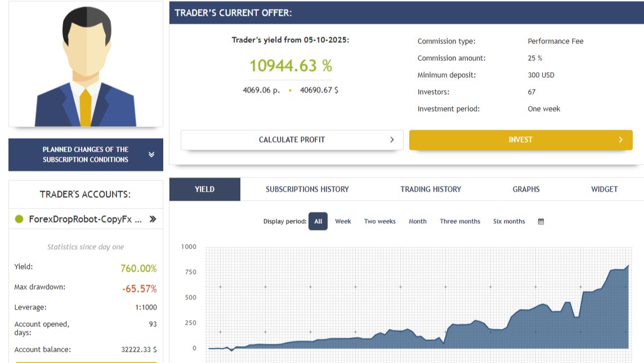This screenshot has width=644, height=363.
Task: Choose Six months display period
Action: (509, 221)
